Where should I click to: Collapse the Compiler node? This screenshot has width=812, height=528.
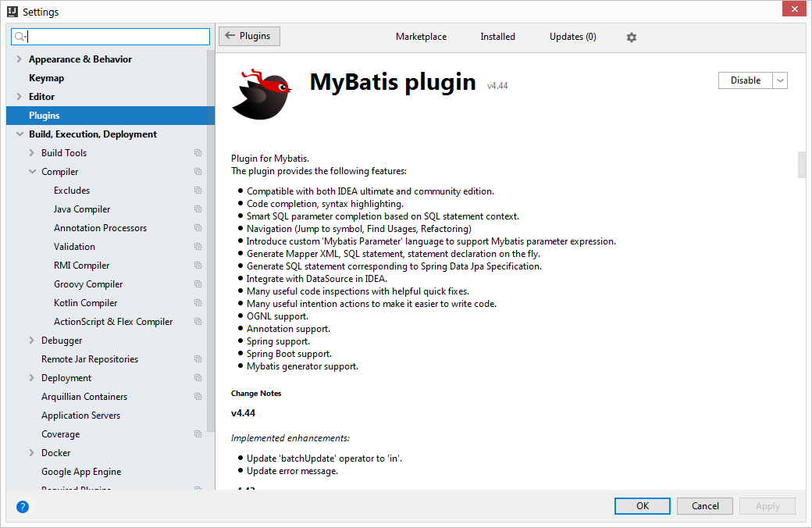coord(32,172)
